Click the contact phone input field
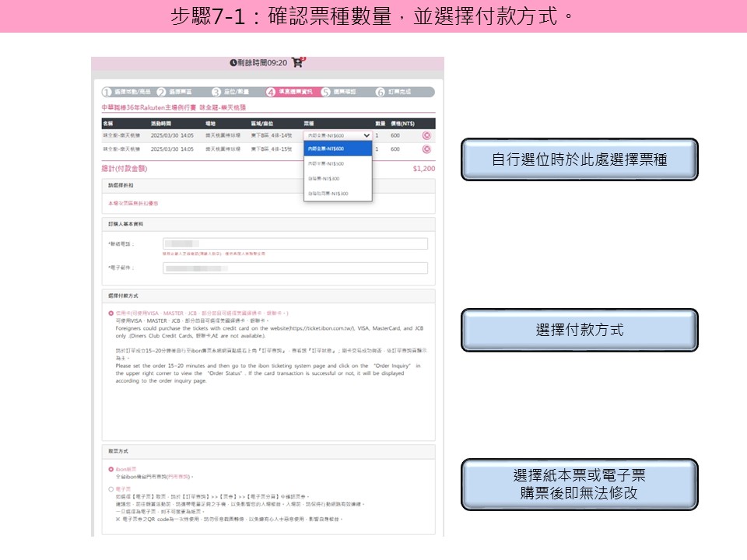Viewport: 747px width, 560px height. coord(295,243)
